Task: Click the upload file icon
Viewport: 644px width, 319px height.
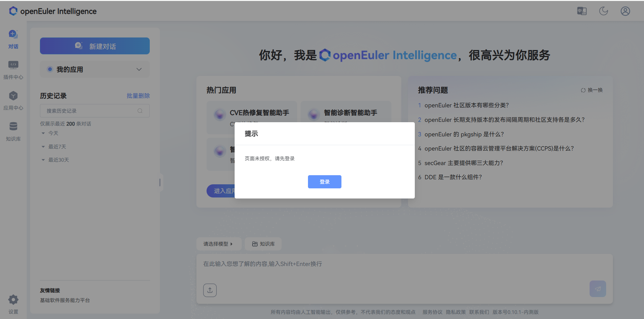Action: 210,290
